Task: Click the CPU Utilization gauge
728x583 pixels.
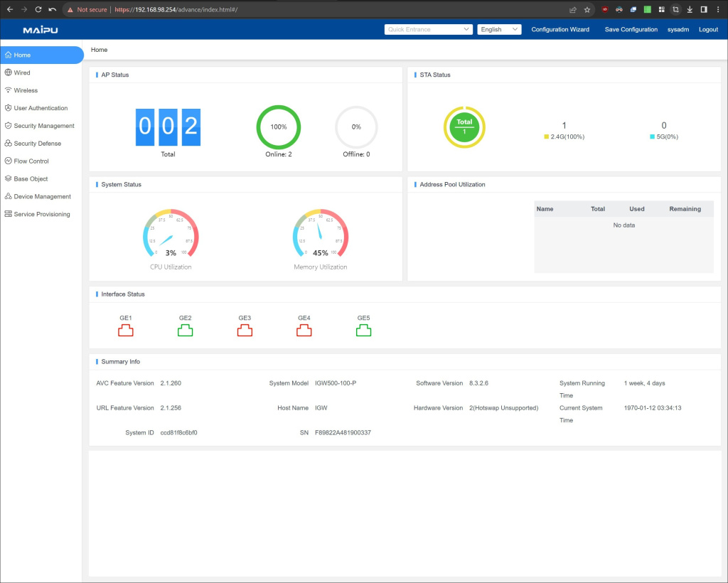Action: coord(171,233)
